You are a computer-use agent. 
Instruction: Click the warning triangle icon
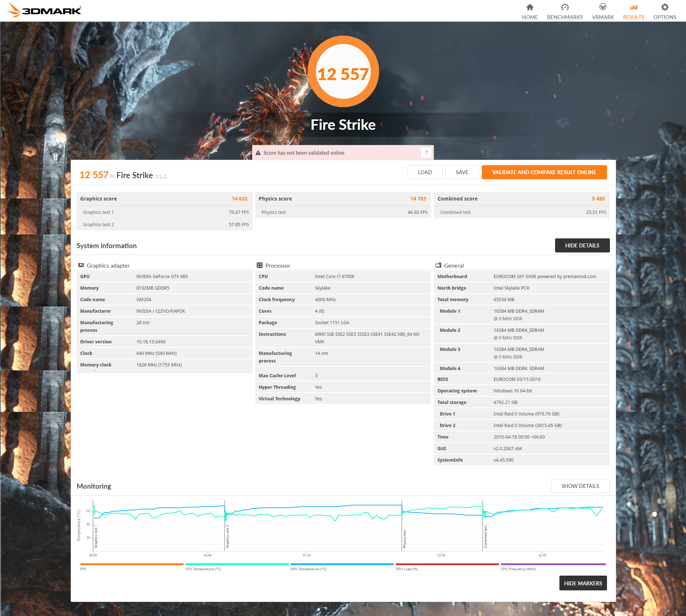(x=258, y=153)
